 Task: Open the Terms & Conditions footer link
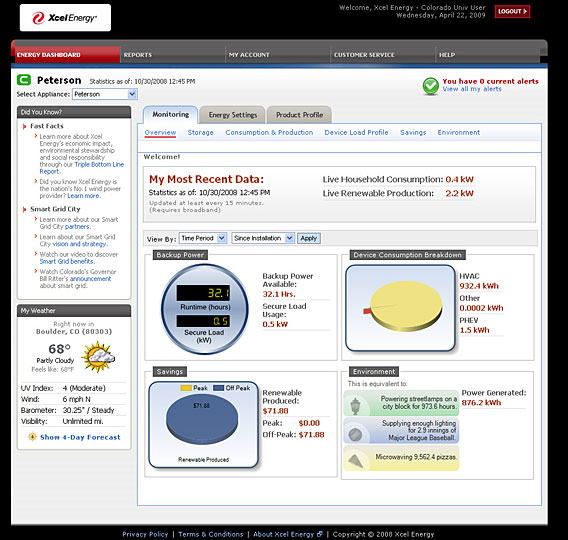(x=211, y=534)
